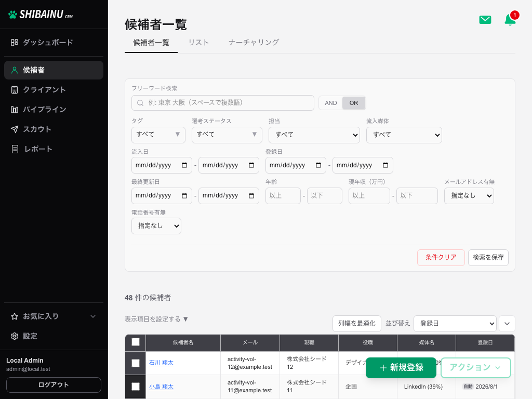Click the client building icon
The height and width of the screenshot is (399, 532).
tap(14, 90)
